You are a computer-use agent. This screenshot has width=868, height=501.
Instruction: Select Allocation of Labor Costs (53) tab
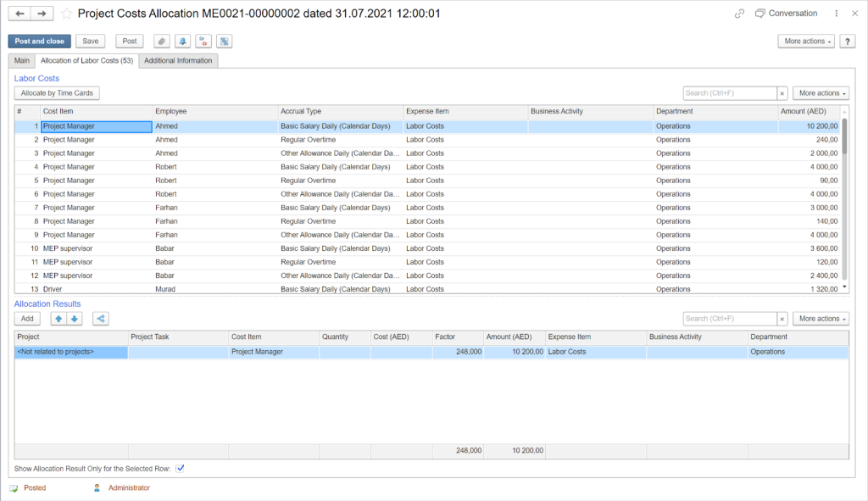coord(87,61)
